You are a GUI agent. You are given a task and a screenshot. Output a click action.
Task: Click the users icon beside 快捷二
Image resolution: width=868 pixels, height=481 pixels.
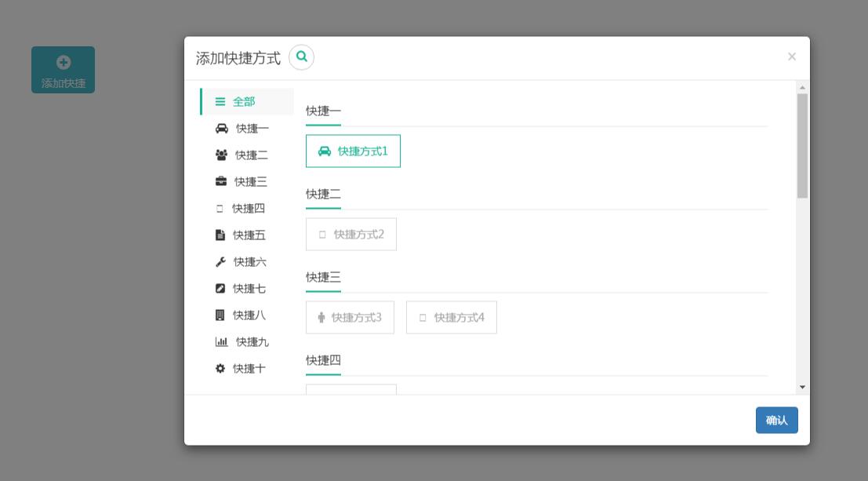(220, 155)
